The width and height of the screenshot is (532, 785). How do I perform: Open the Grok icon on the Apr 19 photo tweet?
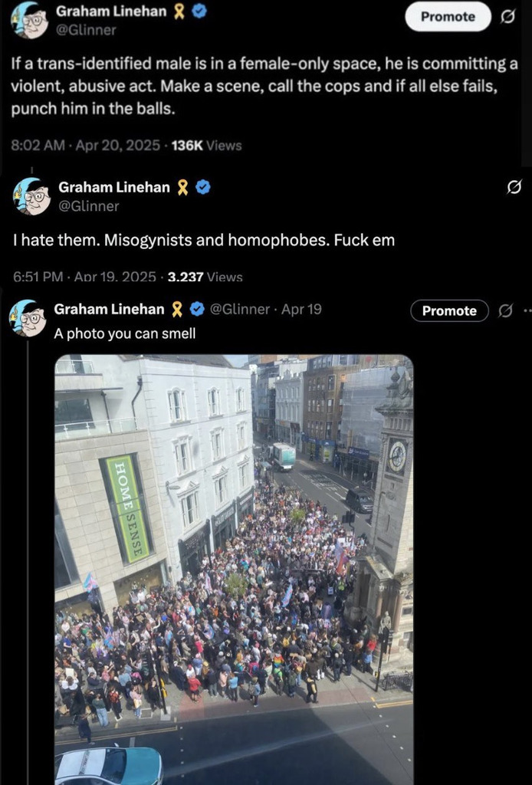click(x=506, y=311)
